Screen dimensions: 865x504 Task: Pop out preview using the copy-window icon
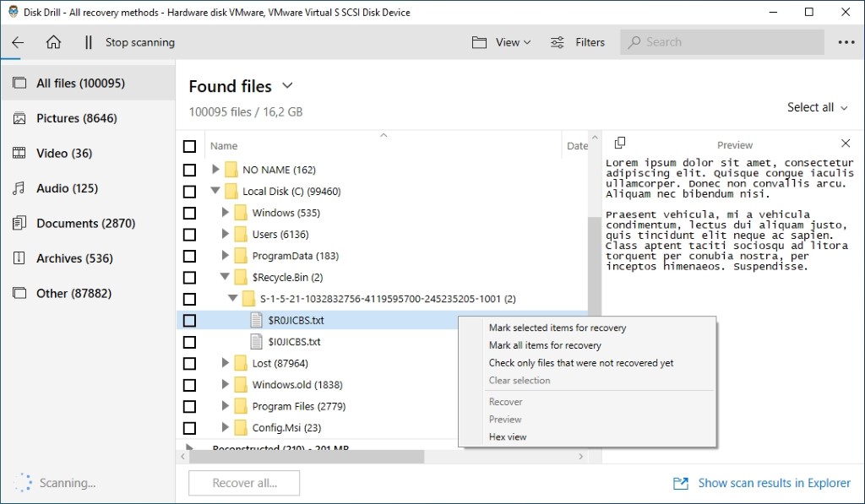pos(619,143)
